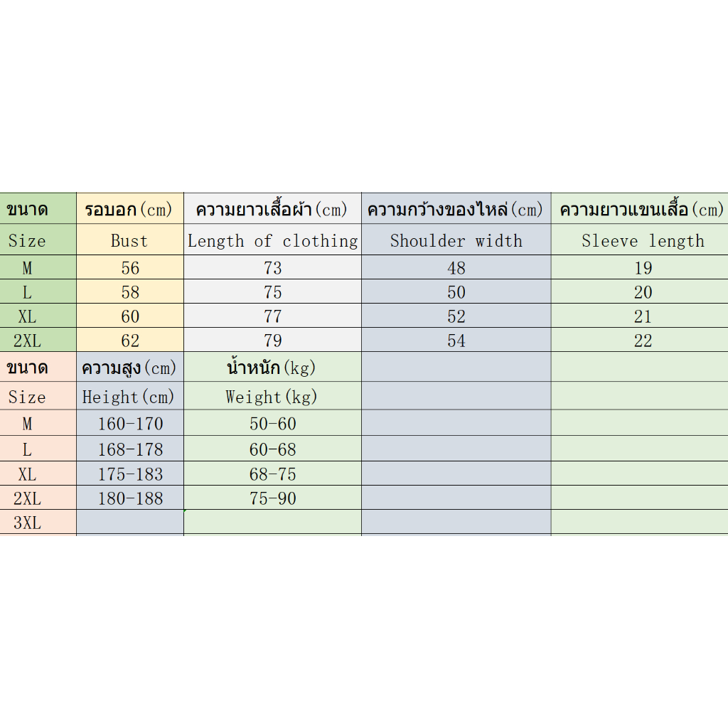This screenshot has width=728, height=728.
Task: Click the height range 160-170 cell
Action: [x=130, y=423]
